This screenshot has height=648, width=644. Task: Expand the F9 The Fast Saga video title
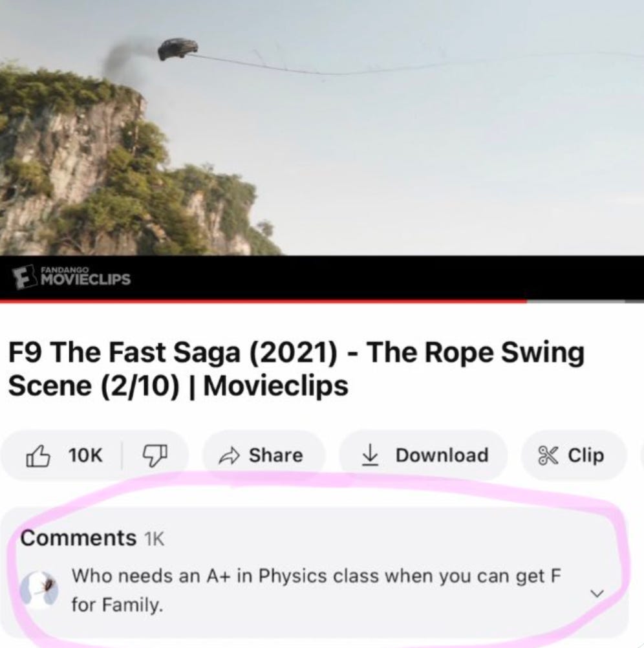(x=295, y=369)
